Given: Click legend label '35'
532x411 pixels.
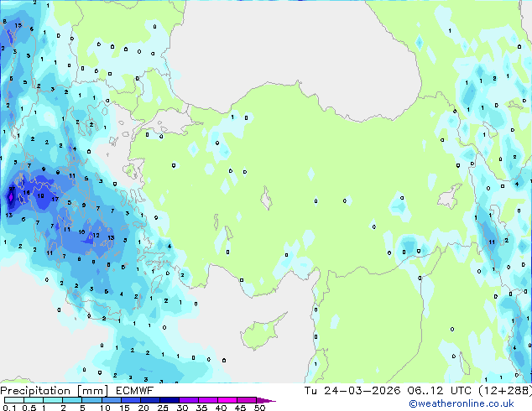Looking at the screenshot, I should click(x=201, y=408).
